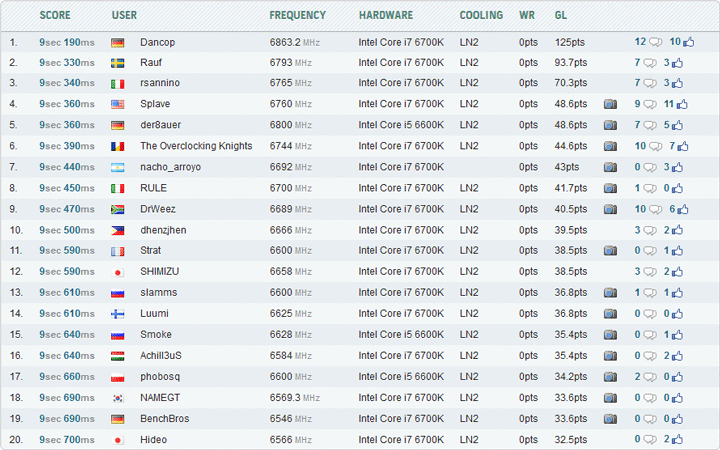Open the 9sec 190ms score link
The image size is (720, 450).
point(67,42)
